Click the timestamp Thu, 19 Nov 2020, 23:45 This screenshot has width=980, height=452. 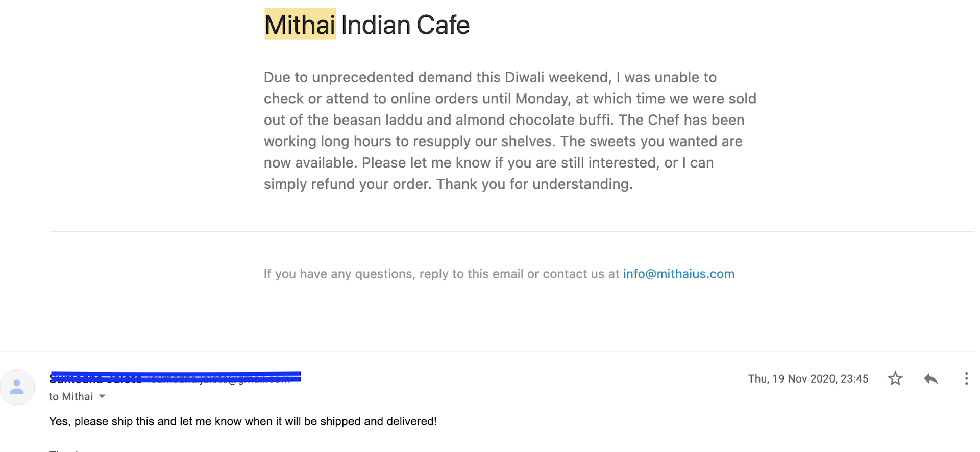pyautogui.click(x=808, y=378)
